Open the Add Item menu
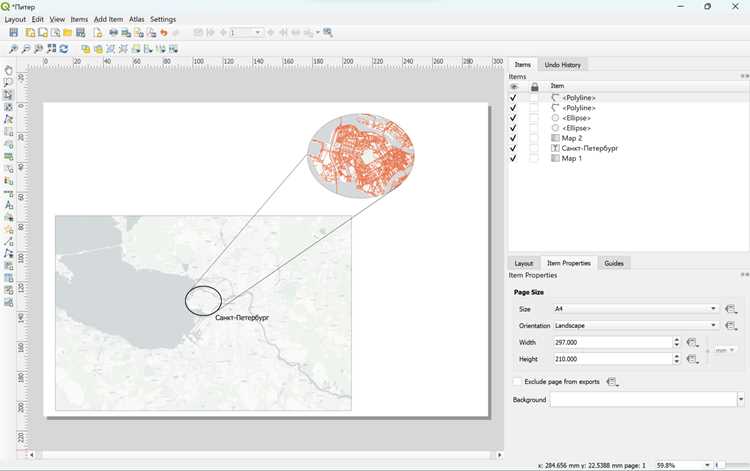 click(109, 19)
